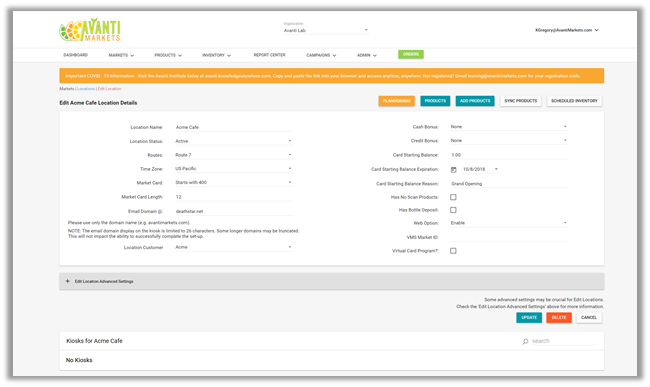Click the Add Products button

[x=475, y=101]
